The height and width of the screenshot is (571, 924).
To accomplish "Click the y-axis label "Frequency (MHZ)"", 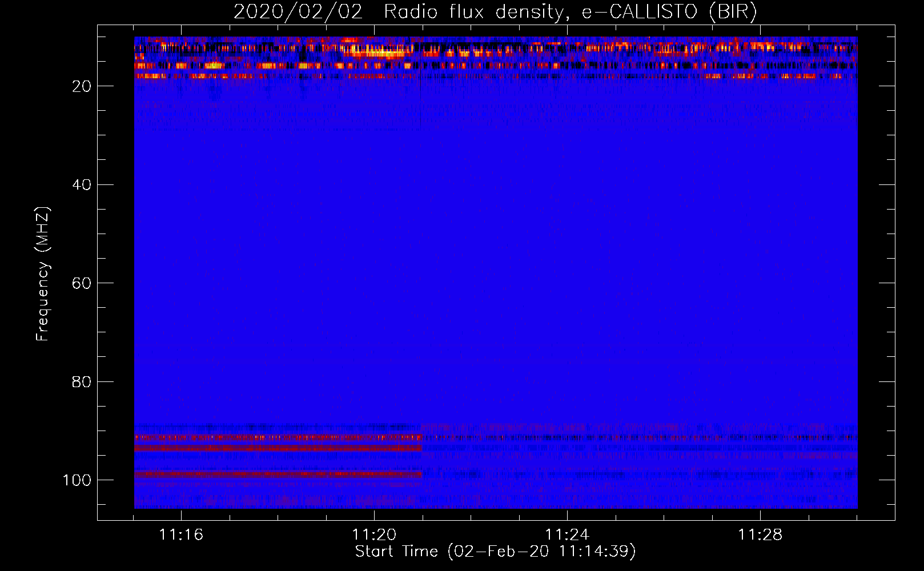I will click(x=43, y=274).
